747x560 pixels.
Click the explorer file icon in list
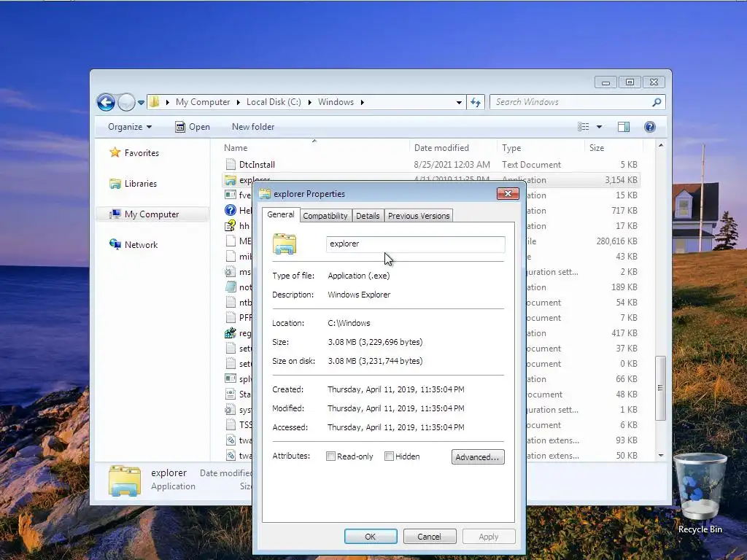(231, 180)
